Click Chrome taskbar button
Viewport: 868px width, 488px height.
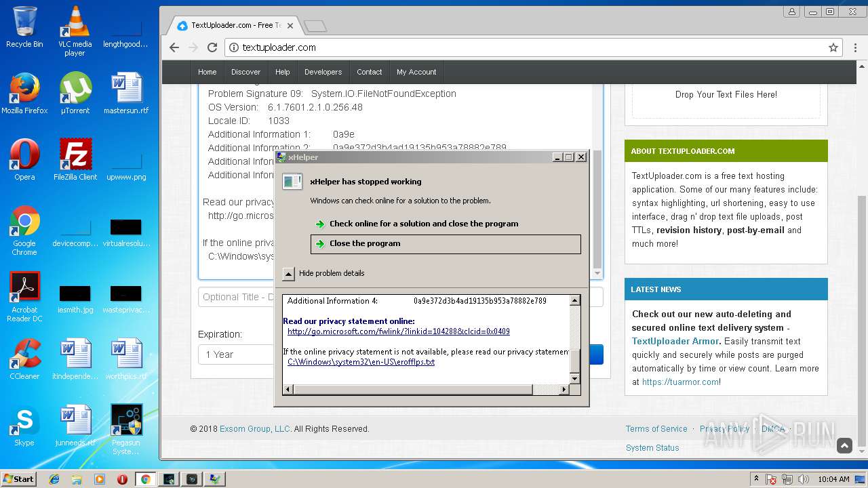coord(145,479)
